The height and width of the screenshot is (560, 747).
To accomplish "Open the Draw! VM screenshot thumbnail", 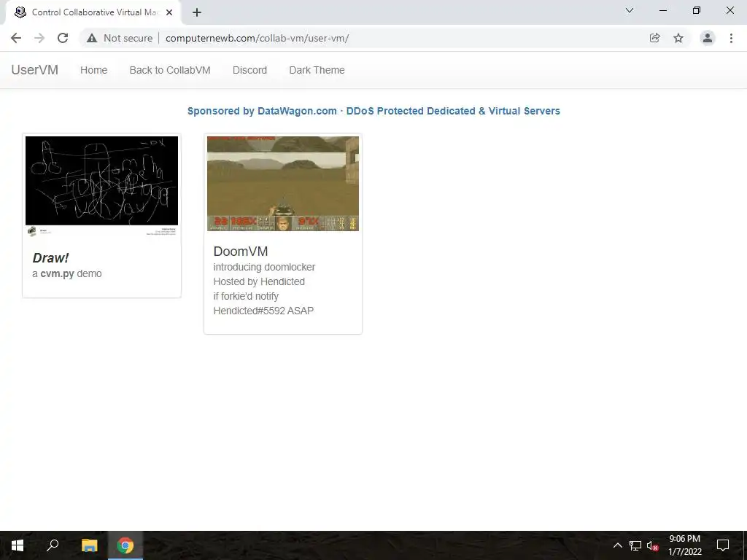I will (x=101, y=187).
